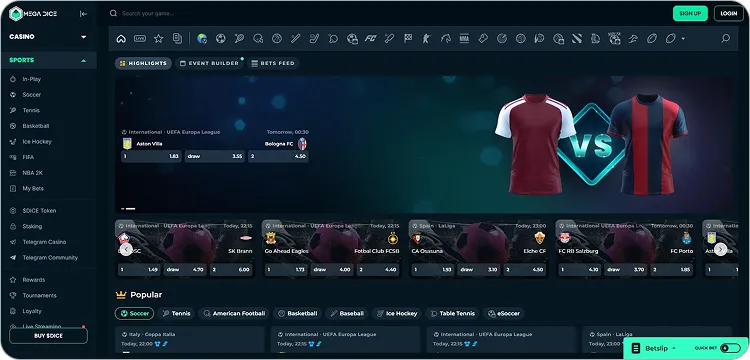Switch to the BETS FEED tab
Screen dimensions: 750x360
pos(273,63)
